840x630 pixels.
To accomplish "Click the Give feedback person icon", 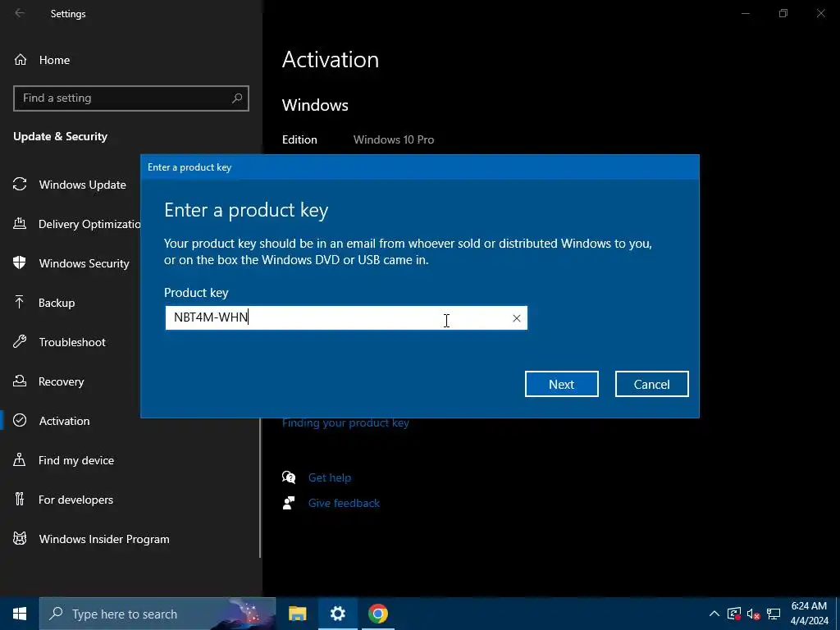I will (x=289, y=503).
